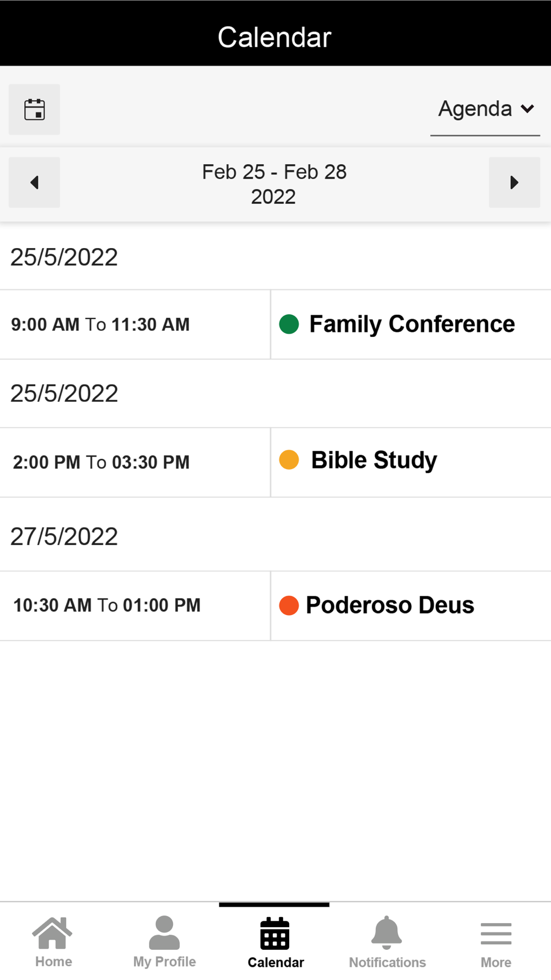
Task: Tap the Home icon in bottom bar
Action: pos(53,933)
